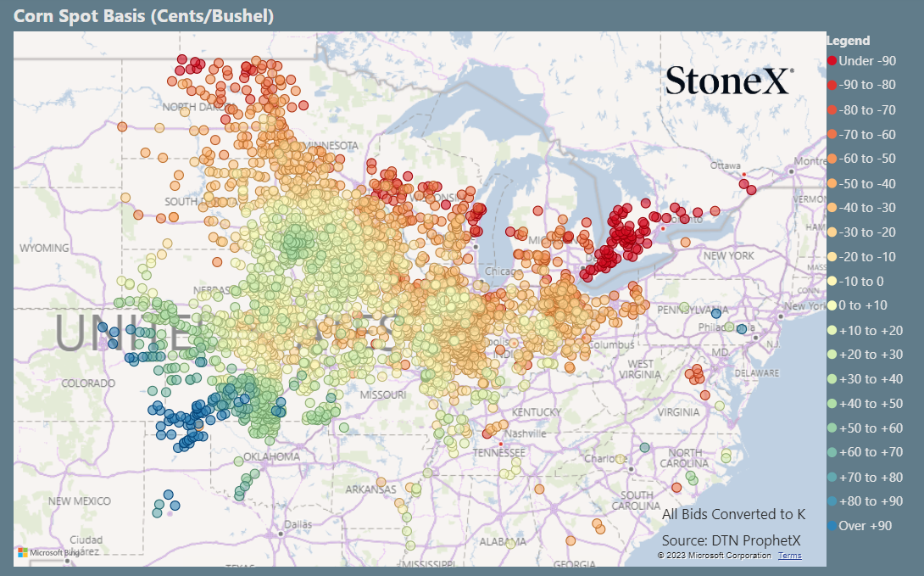924x576 pixels.
Task: Click the 'WYOMING' map label
Action: [44, 249]
